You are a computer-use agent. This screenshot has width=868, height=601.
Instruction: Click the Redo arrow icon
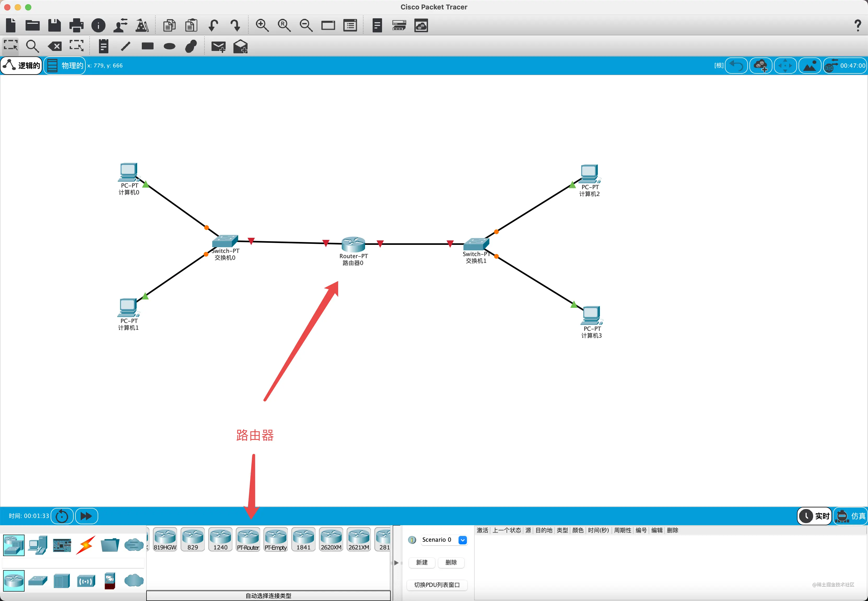(x=235, y=25)
